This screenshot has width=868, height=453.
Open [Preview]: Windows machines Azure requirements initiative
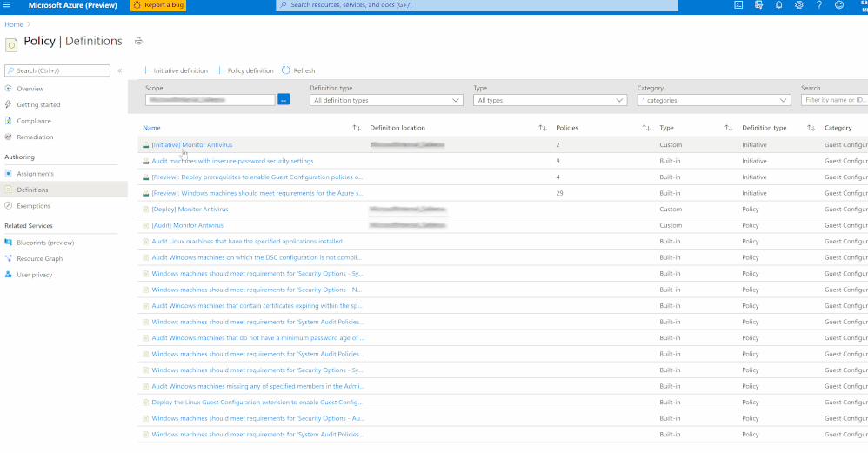point(257,193)
